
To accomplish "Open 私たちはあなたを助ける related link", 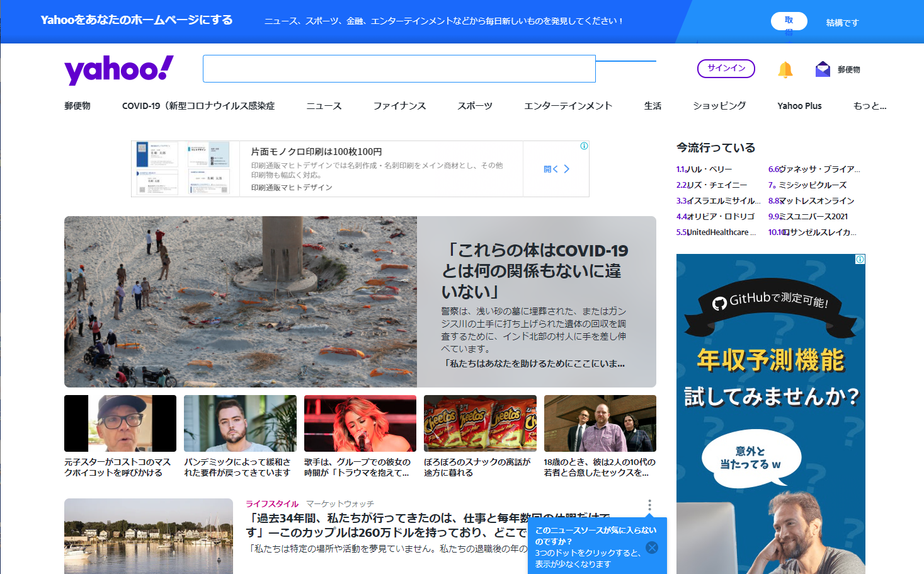I will [533, 364].
